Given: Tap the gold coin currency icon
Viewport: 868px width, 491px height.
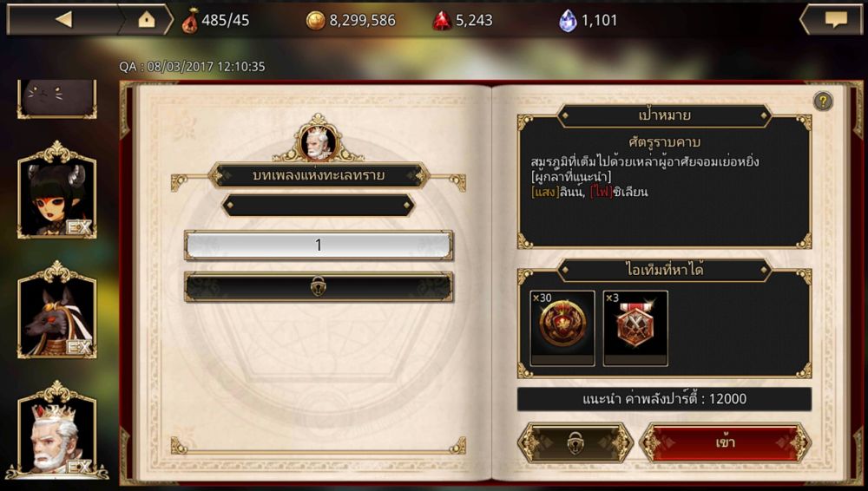Looking at the screenshot, I should [315, 21].
